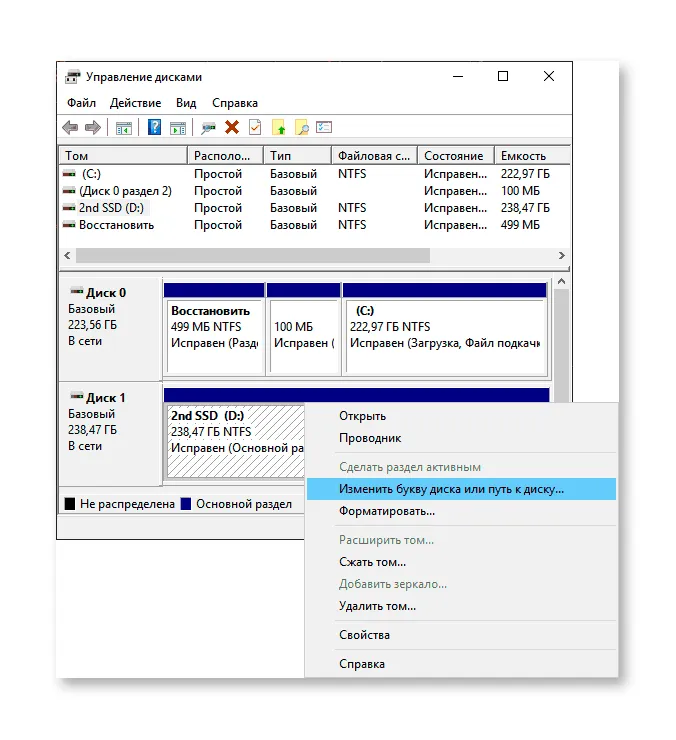Click the horizontal scrollbar left arrow
This screenshot has height=740, width=676.
pyautogui.click(x=68, y=255)
